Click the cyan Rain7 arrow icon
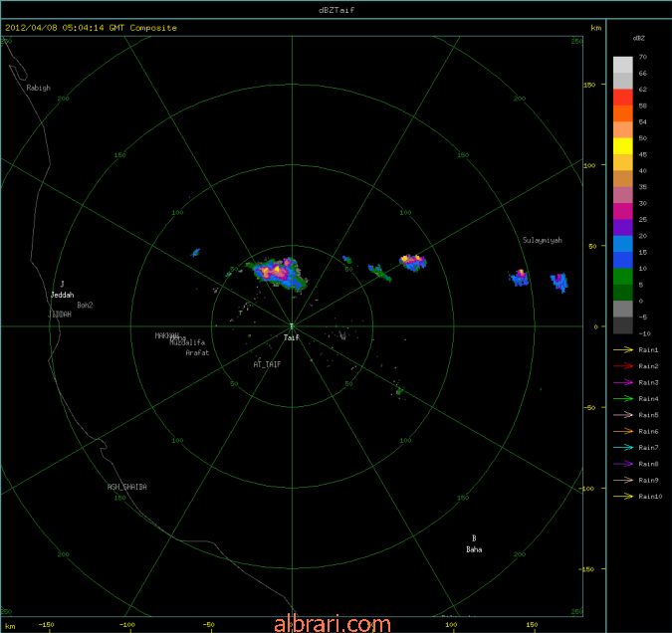The image size is (672, 633). point(623,448)
